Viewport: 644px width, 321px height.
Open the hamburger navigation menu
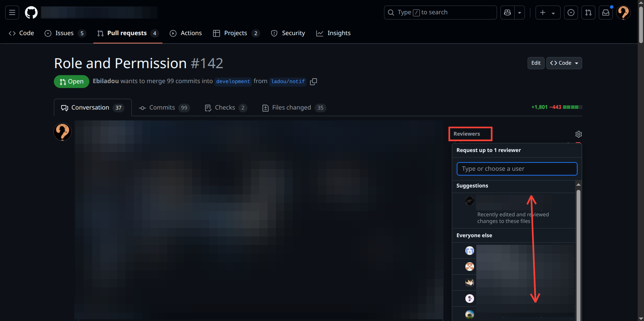12,13
